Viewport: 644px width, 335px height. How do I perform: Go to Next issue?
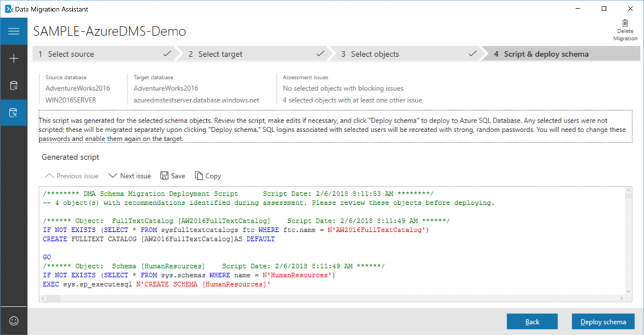coord(130,176)
